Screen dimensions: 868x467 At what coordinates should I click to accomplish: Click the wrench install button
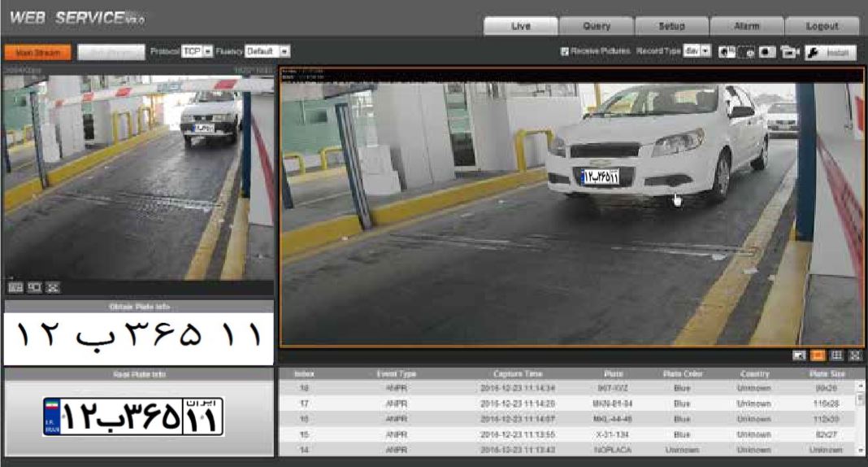(x=831, y=53)
